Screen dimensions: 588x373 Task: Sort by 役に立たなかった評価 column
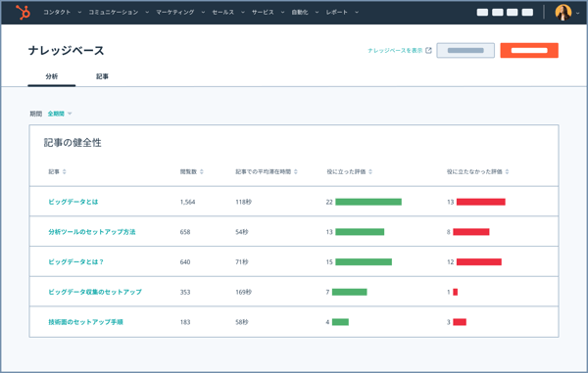(478, 171)
